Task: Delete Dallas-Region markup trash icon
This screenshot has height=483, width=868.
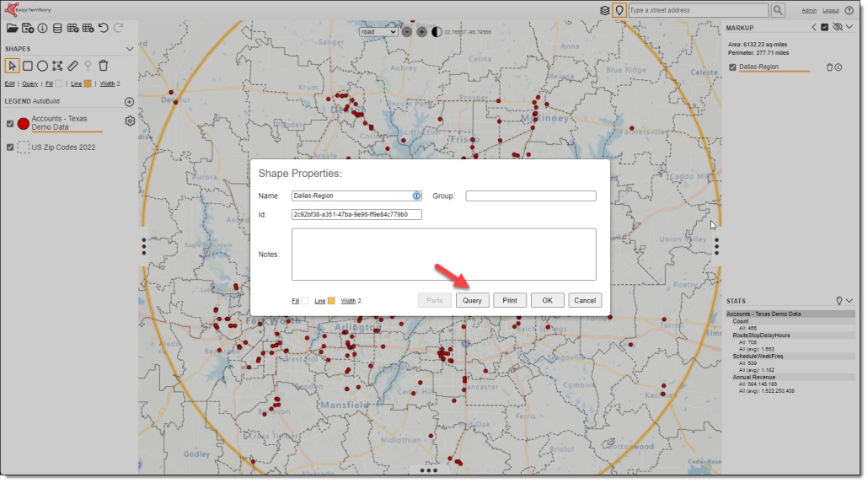Action: (830, 67)
